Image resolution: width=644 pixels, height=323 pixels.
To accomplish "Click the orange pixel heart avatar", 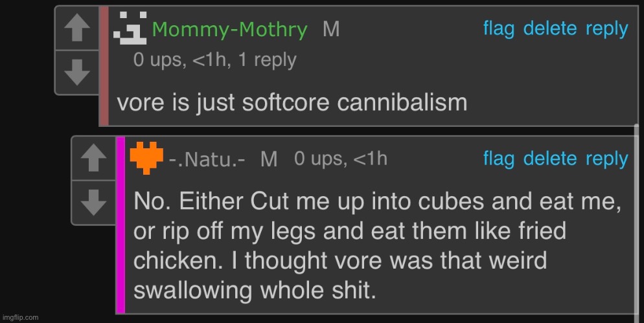I will (x=146, y=158).
